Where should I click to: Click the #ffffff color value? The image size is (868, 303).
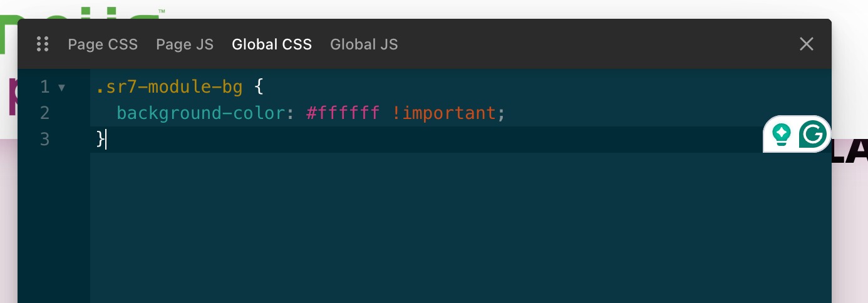[343, 113]
